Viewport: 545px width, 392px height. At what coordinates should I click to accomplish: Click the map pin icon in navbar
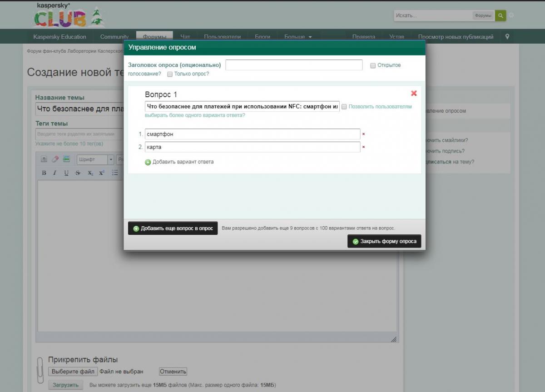coord(507,37)
